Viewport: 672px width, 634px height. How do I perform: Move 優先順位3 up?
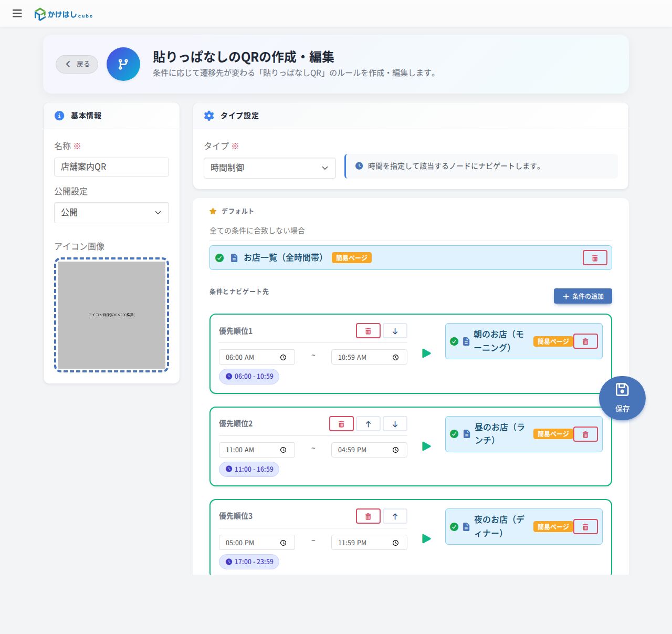[395, 516]
